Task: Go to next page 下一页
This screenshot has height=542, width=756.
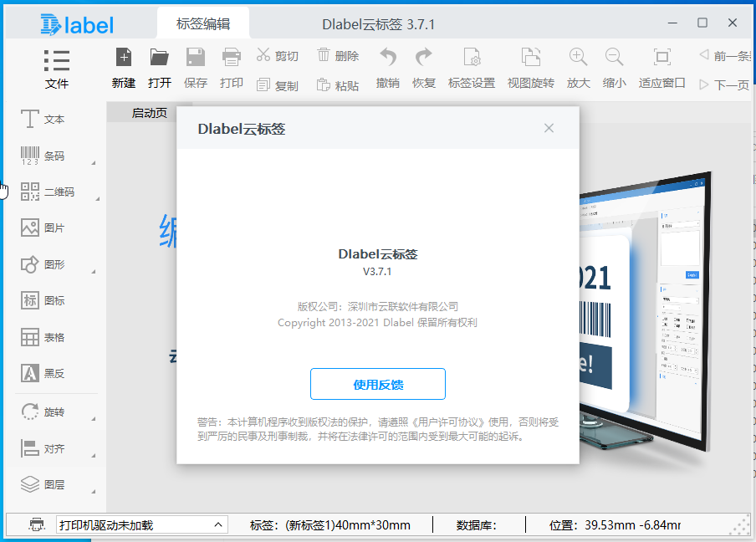Action: click(x=724, y=85)
